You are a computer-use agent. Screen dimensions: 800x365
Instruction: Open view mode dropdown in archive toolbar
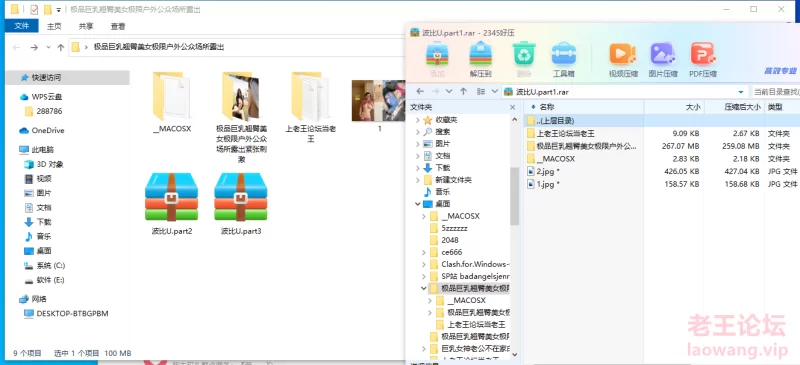(x=494, y=91)
